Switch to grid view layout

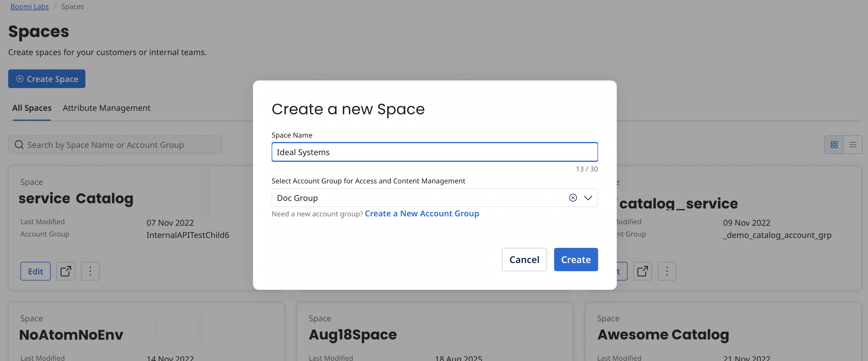834,145
